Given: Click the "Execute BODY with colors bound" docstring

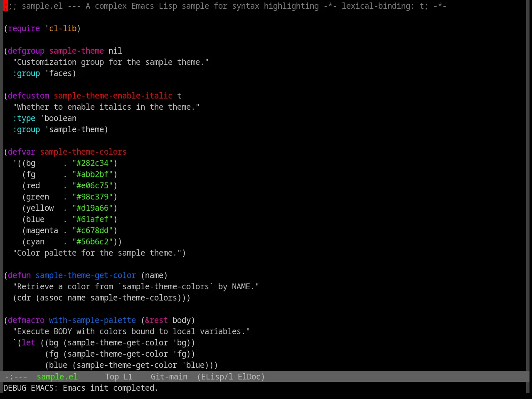Looking at the screenshot, I should pos(131,331).
